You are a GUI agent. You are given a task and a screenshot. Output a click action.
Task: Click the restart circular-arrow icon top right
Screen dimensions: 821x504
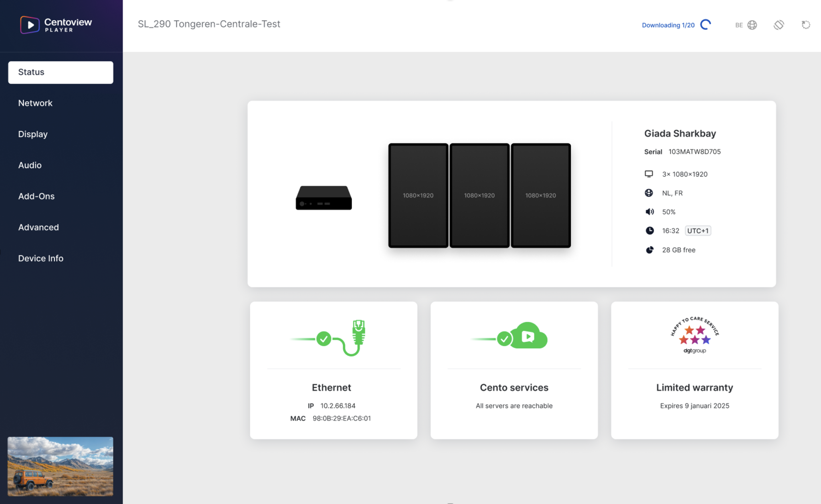coord(805,25)
